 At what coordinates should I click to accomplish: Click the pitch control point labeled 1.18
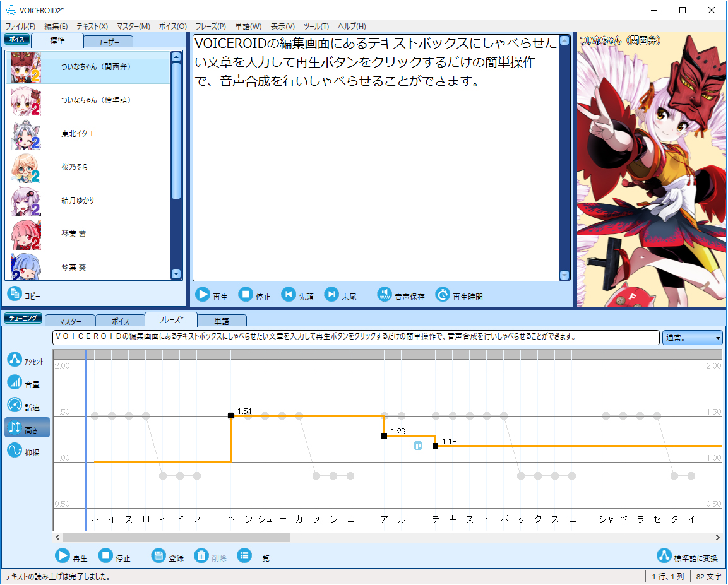click(x=435, y=446)
